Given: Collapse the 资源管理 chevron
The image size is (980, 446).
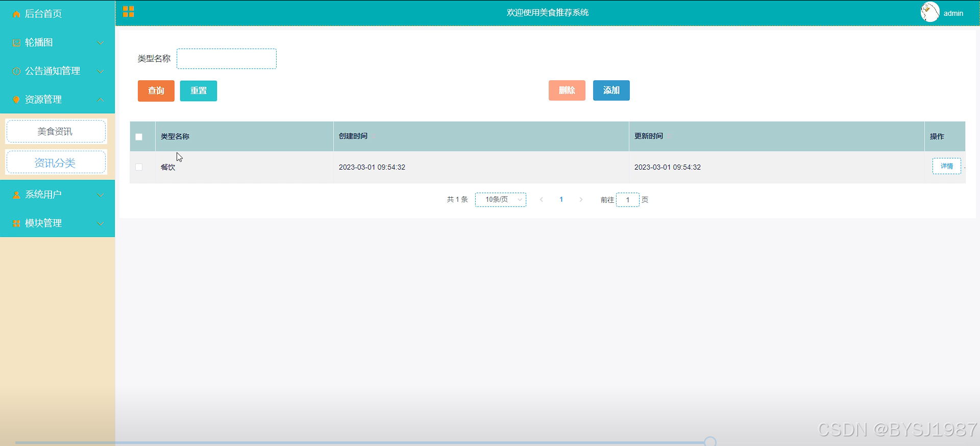Looking at the screenshot, I should pyautogui.click(x=101, y=100).
